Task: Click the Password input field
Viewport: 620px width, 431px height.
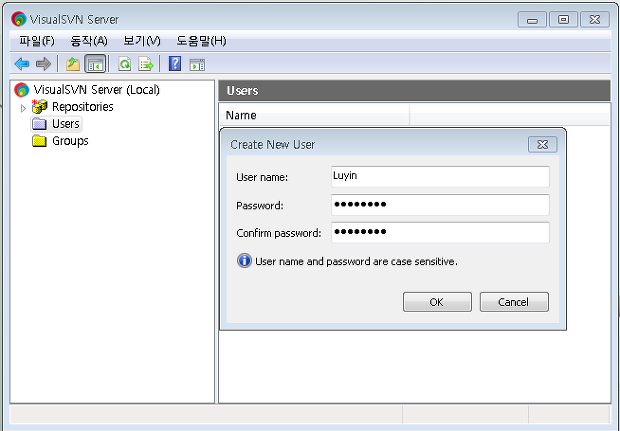Action: [440, 205]
